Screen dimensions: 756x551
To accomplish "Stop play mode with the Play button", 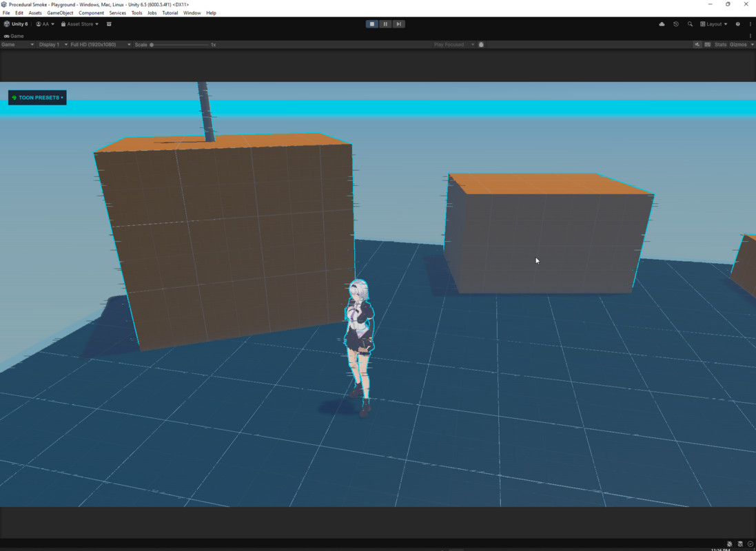I will click(371, 24).
